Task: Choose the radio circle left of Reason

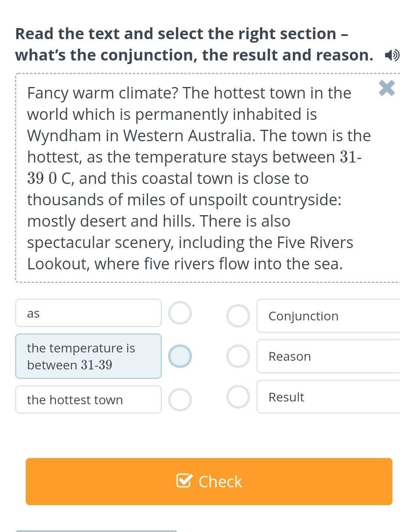Action: click(238, 356)
